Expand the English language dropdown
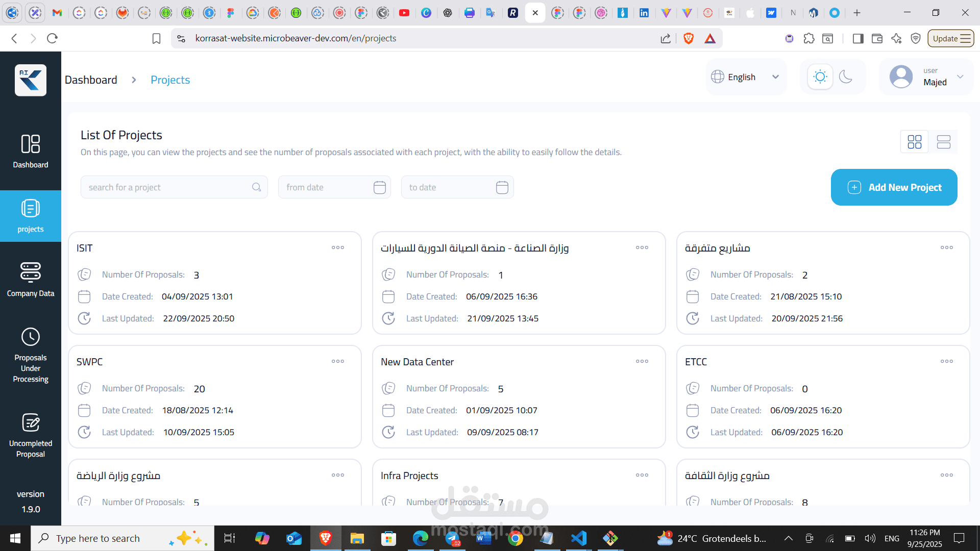Image resolution: width=980 pixels, height=551 pixels. (x=746, y=77)
